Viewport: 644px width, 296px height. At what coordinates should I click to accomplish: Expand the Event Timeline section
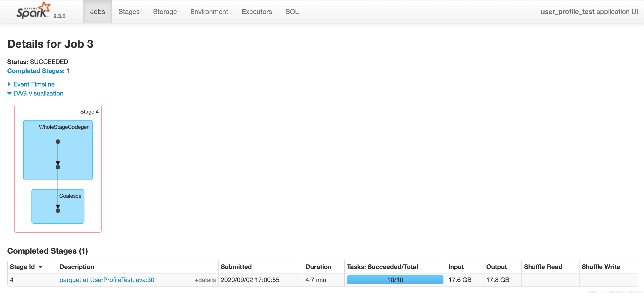pyautogui.click(x=31, y=84)
